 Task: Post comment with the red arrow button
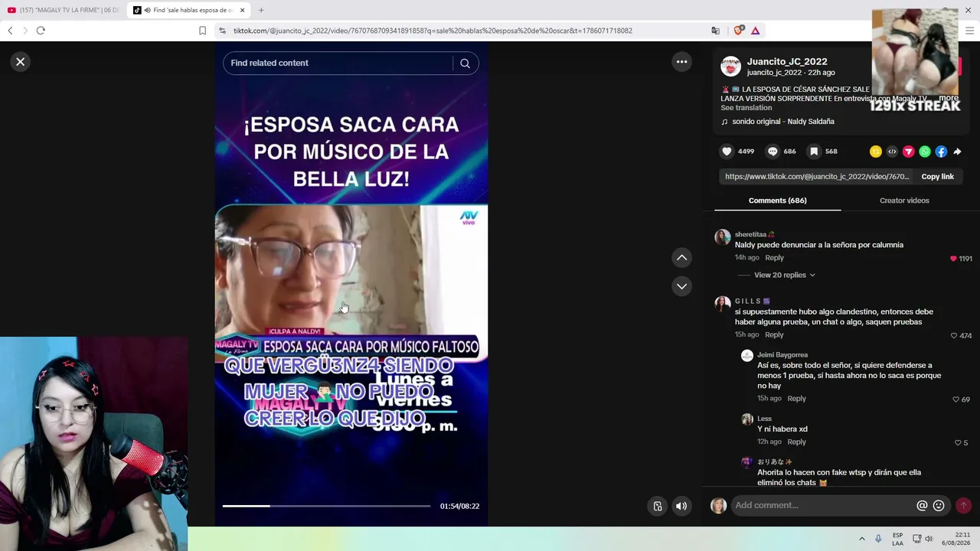[x=963, y=505]
